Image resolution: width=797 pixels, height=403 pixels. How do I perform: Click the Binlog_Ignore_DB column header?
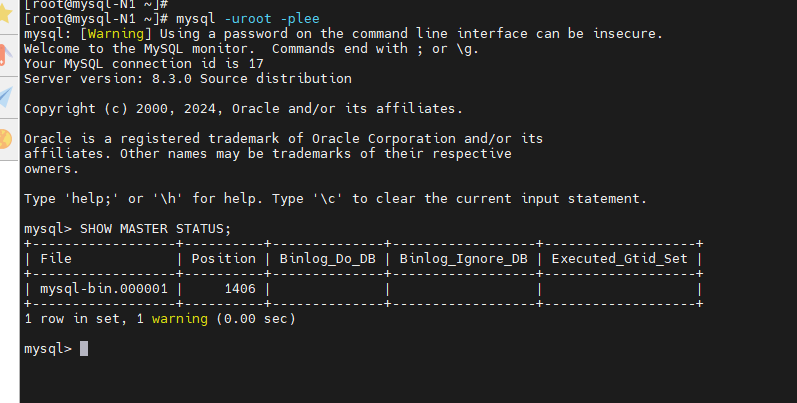tap(464, 259)
